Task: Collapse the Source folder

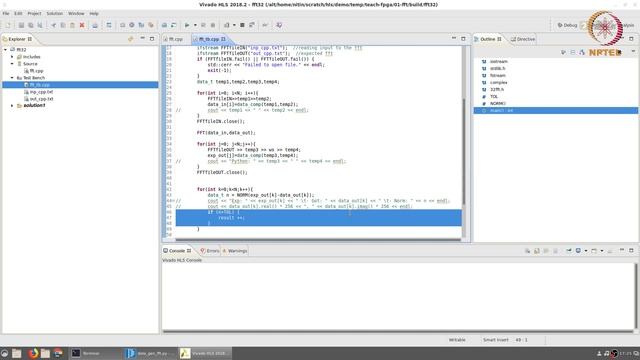Action: pos(12,64)
